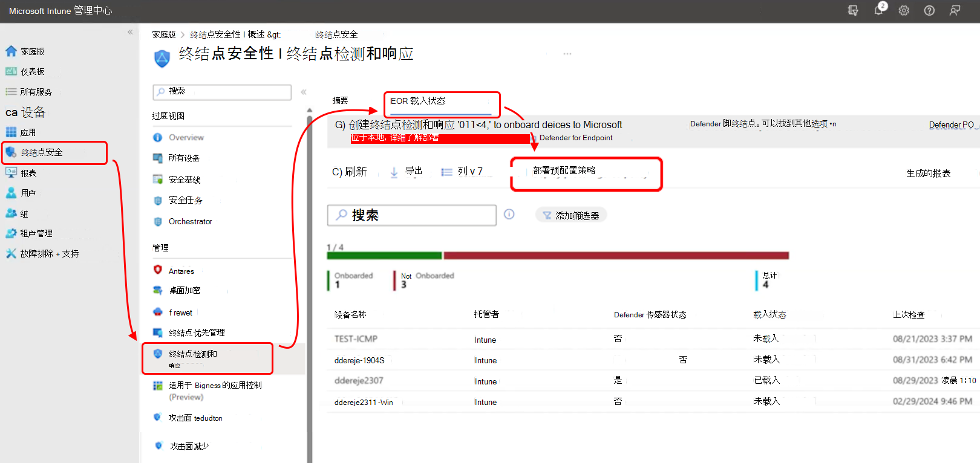The height and width of the screenshot is (463, 980).
Task: Collapse the left navigation with double chevron
Action: 130,32
